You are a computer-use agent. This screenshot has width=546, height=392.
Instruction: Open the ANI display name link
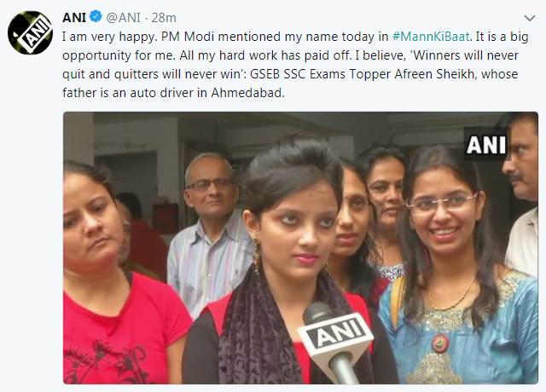coord(74,17)
